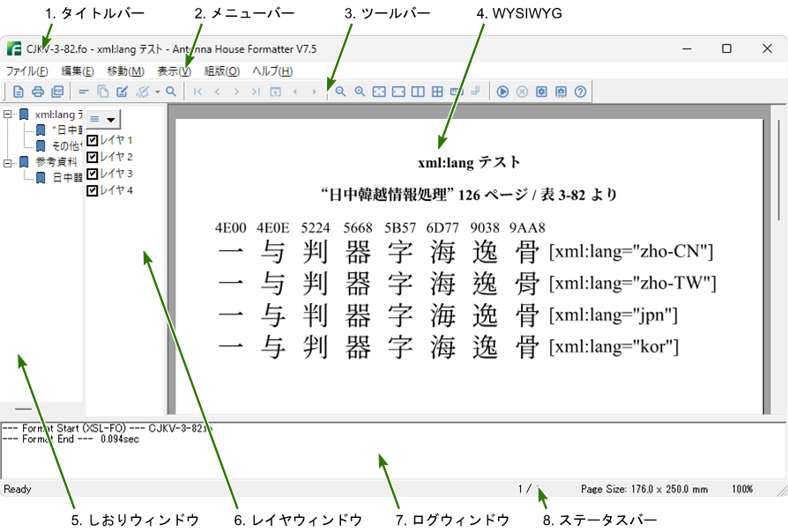The image size is (788, 532).
Task: Uncheck the レイヤ 1 checkbox
Action: 93,140
